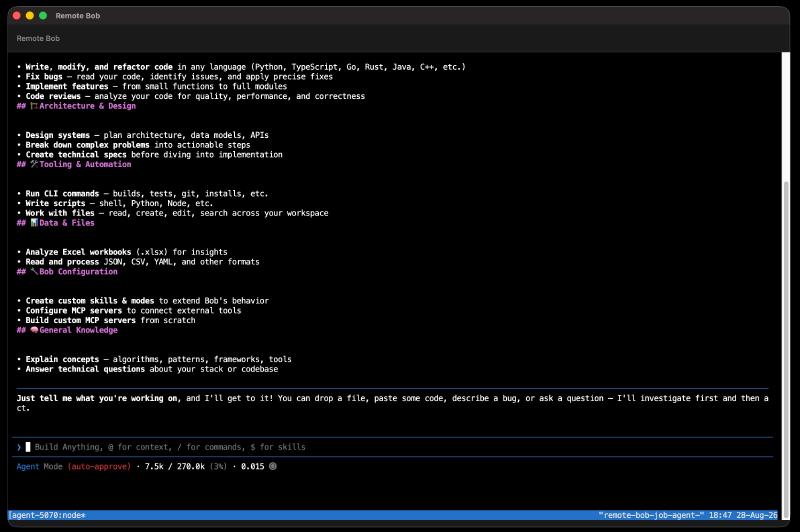The width and height of the screenshot is (800, 532).
Task: Click the 'Break down complex problems' line
Action: tap(134, 145)
